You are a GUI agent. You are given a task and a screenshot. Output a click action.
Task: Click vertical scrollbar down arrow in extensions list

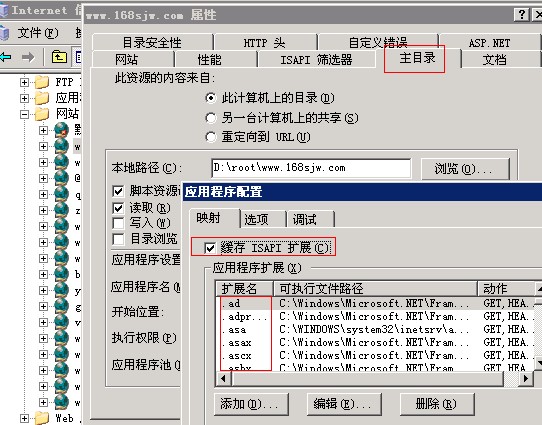539,363
